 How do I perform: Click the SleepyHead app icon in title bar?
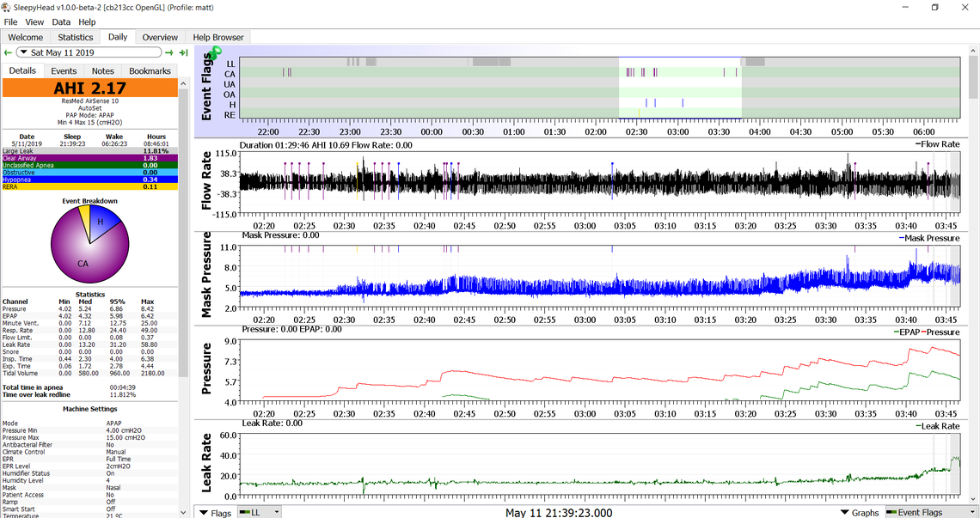pos(6,8)
